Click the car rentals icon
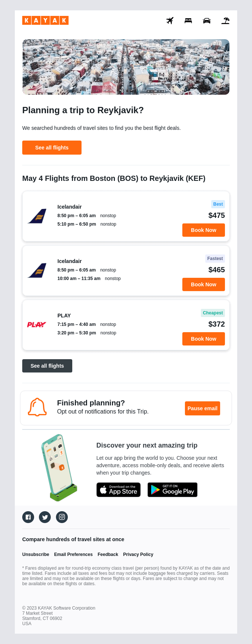Viewport: 252px width, 644px height. [207, 21]
